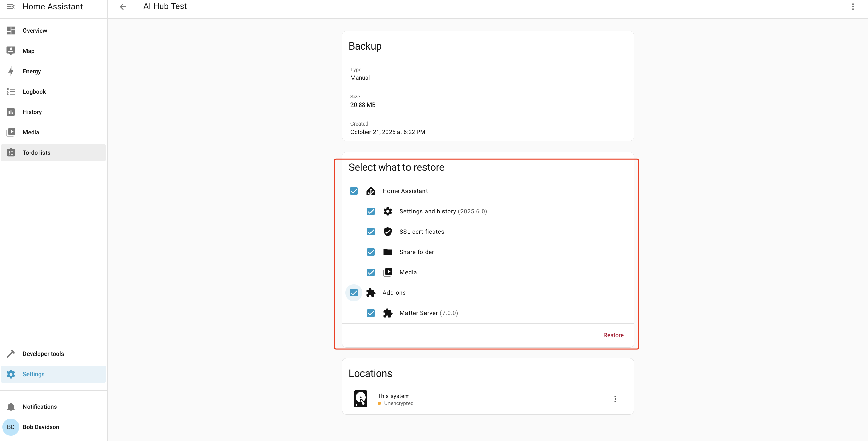Open This system location options menu
Viewport: 868px width, 441px height.
point(615,399)
